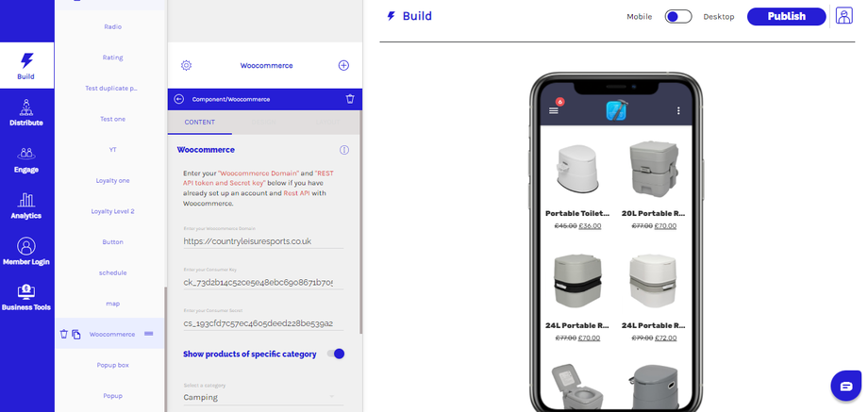Open the Build section in sidebar
The image size is (868, 412).
click(x=26, y=65)
